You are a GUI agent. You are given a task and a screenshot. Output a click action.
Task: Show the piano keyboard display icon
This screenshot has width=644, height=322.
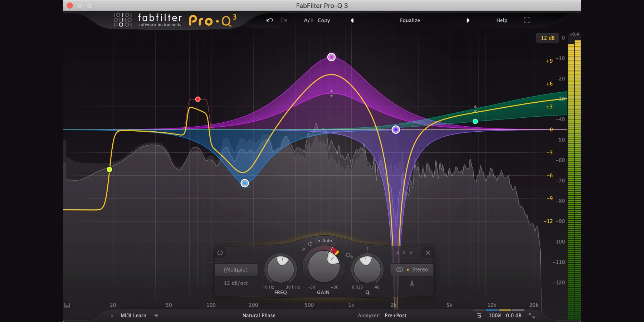click(67, 305)
